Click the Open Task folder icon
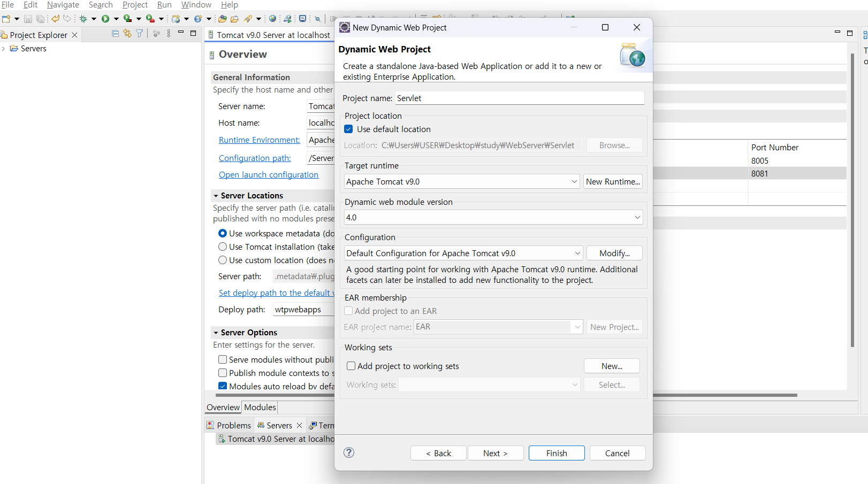Screen dimensions: 868x484 click(x=234, y=19)
